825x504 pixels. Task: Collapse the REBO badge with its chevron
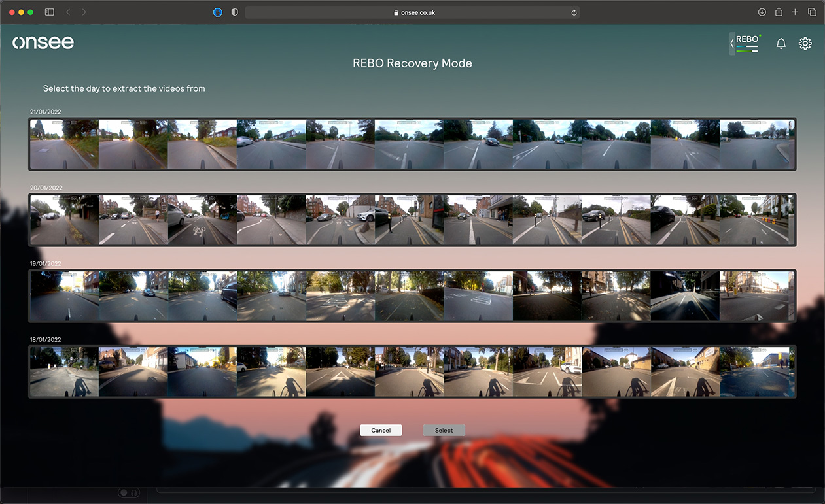(731, 42)
